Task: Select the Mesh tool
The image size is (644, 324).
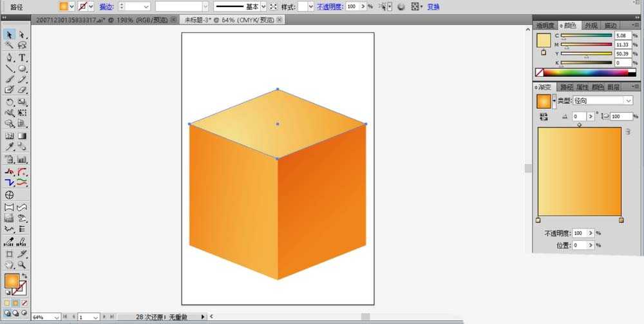Action: coord(10,136)
